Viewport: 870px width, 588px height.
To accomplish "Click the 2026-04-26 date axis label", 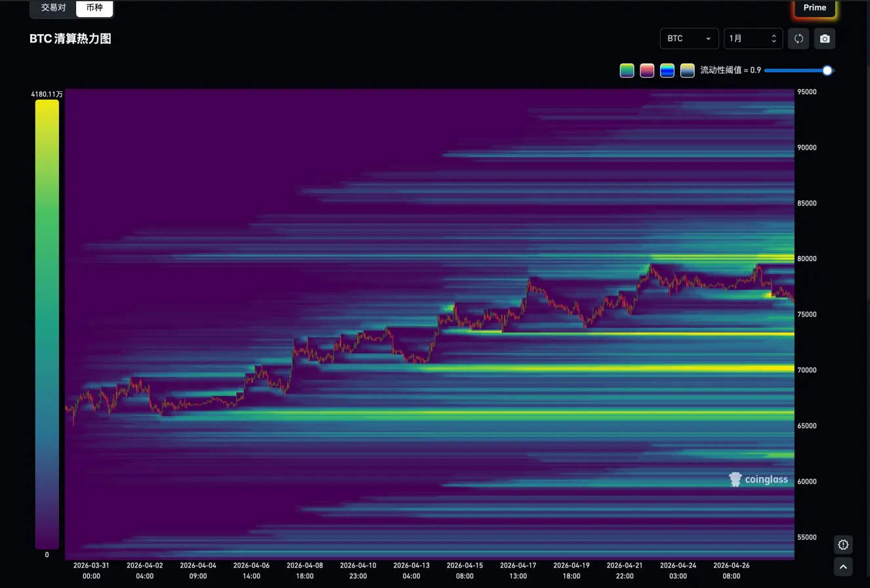I will pos(732,570).
